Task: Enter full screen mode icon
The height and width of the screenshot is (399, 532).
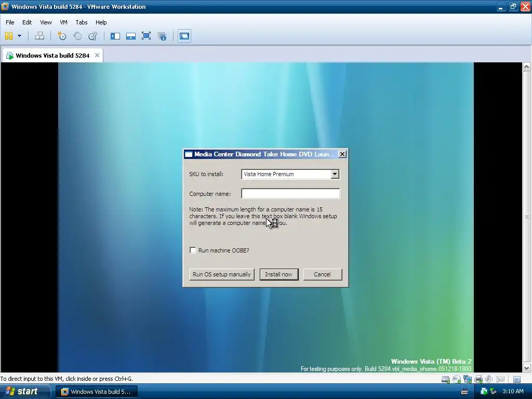Action: (x=146, y=36)
